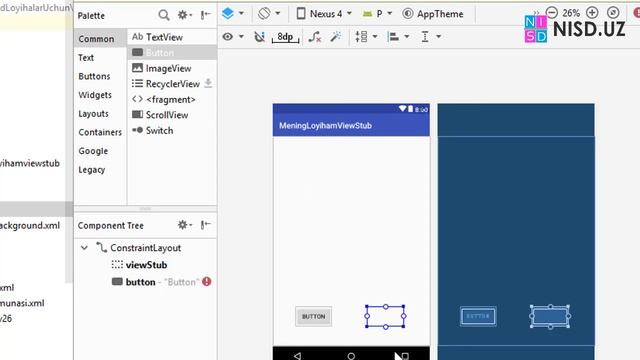Select button in blueprint view

pyautogui.click(x=478, y=316)
